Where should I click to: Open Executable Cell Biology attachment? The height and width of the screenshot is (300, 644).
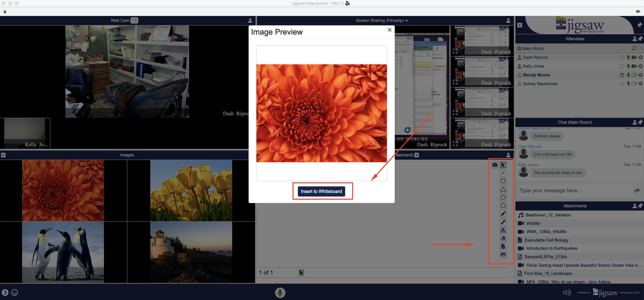(546, 240)
